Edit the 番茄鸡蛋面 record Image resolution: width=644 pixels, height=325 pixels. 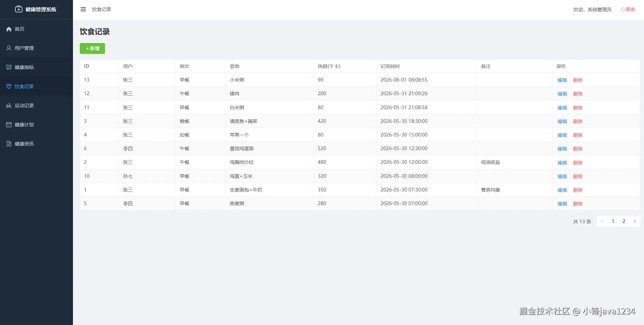point(562,149)
